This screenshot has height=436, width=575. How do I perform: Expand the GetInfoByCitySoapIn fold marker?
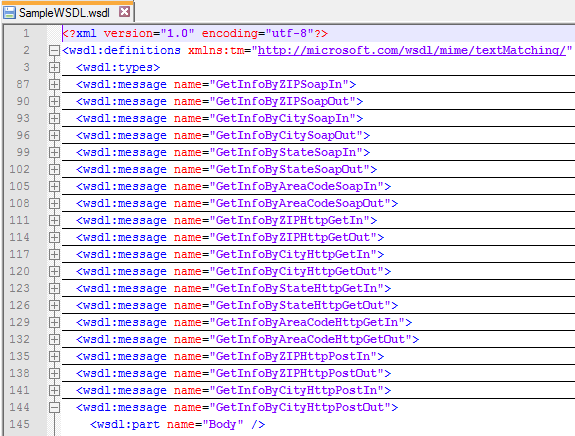coord(54,118)
